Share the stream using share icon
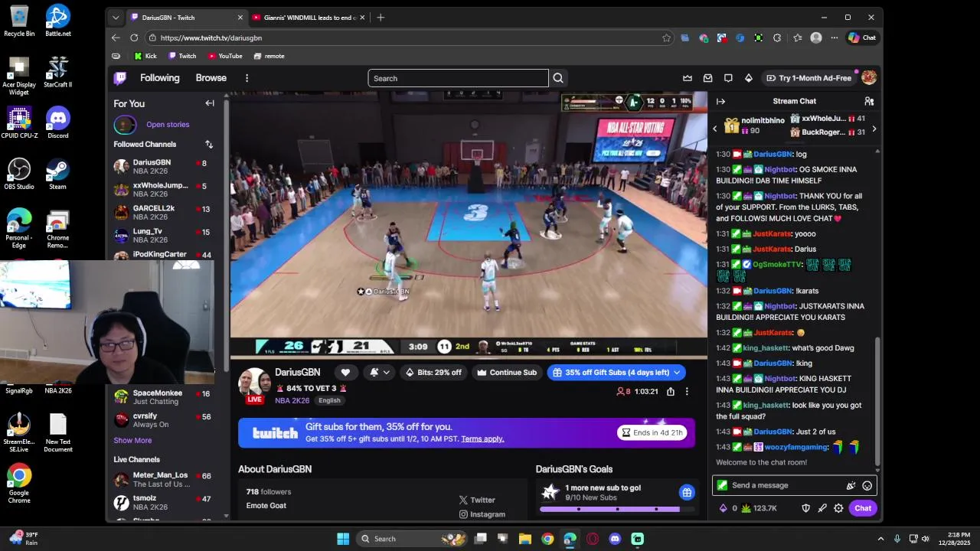The height and width of the screenshot is (551, 980). coord(671,391)
